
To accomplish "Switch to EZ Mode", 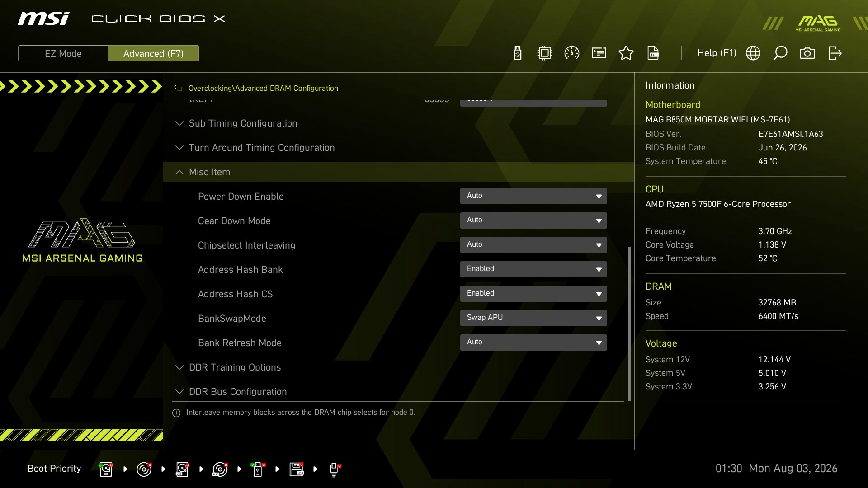I will [x=63, y=53].
